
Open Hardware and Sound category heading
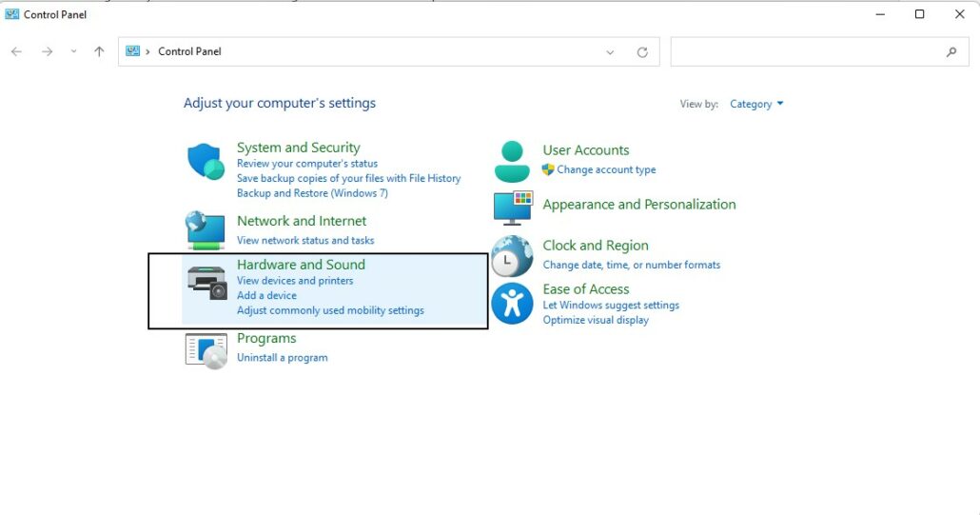tap(301, 265)
